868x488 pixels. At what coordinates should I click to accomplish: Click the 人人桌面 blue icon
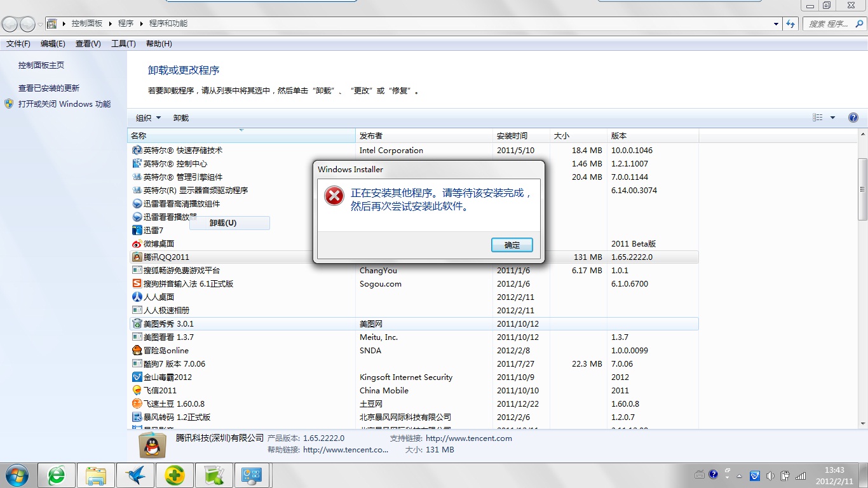[137, 297]
